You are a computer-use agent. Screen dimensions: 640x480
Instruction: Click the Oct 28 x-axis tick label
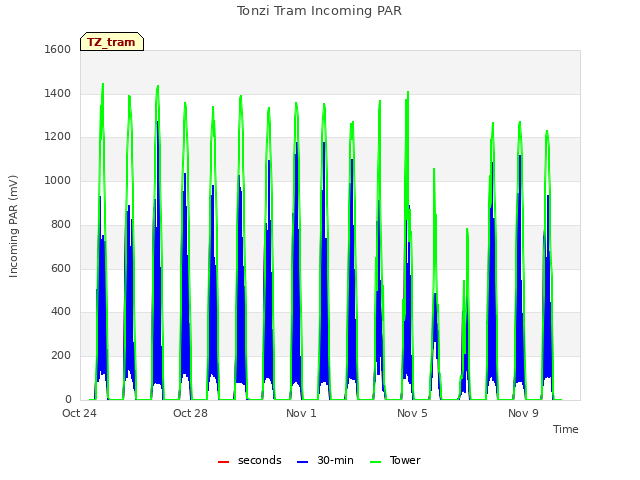(x=190, y=413)
